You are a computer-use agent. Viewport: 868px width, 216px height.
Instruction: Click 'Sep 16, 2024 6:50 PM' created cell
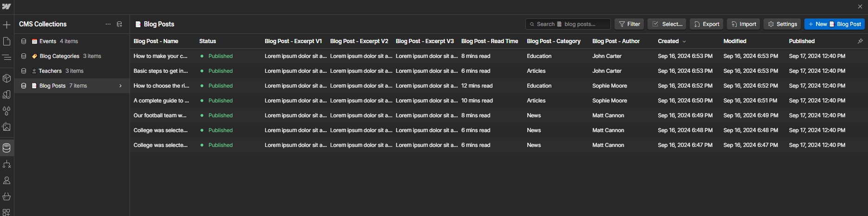[x=685, y=101]
